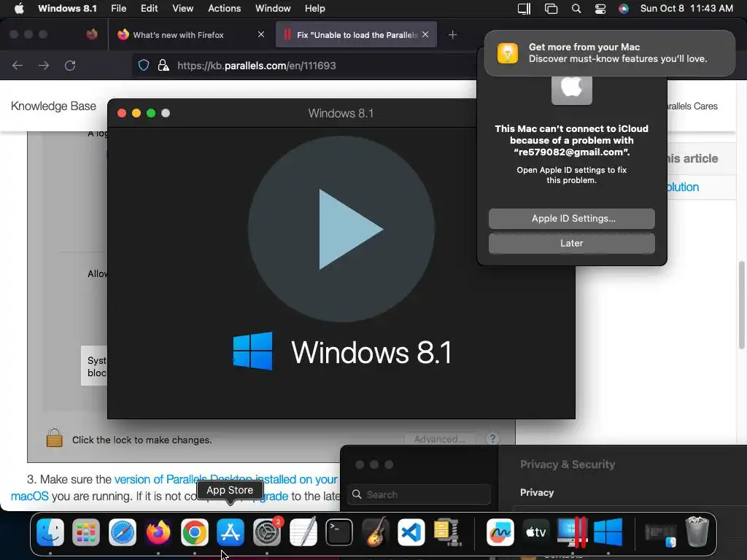
Task: Open System Settings with badge in Dock
Action: click(267, 532)
